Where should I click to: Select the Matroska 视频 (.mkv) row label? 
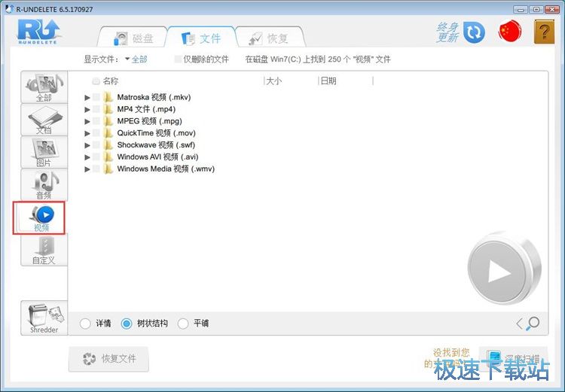click(154, 97)
